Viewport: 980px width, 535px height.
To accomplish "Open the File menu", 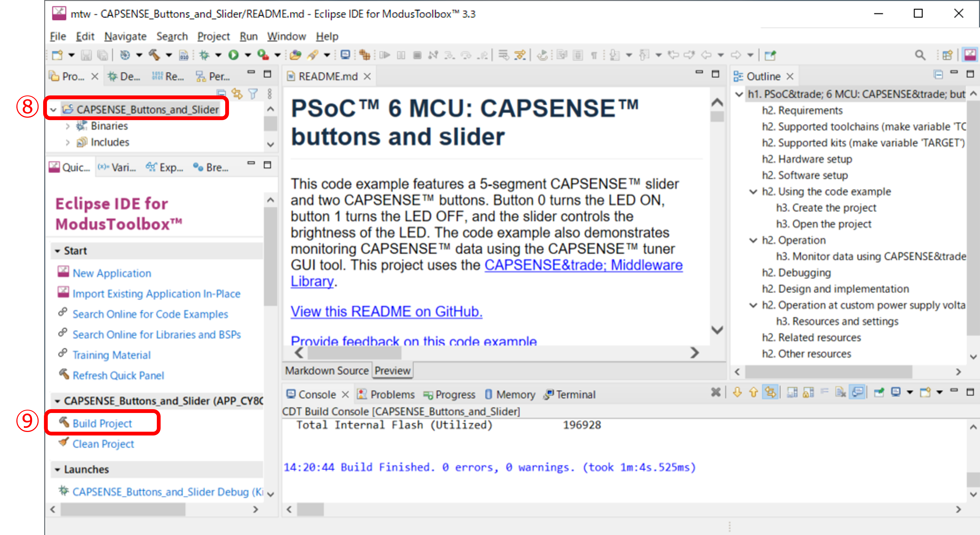I will point(58,36).
